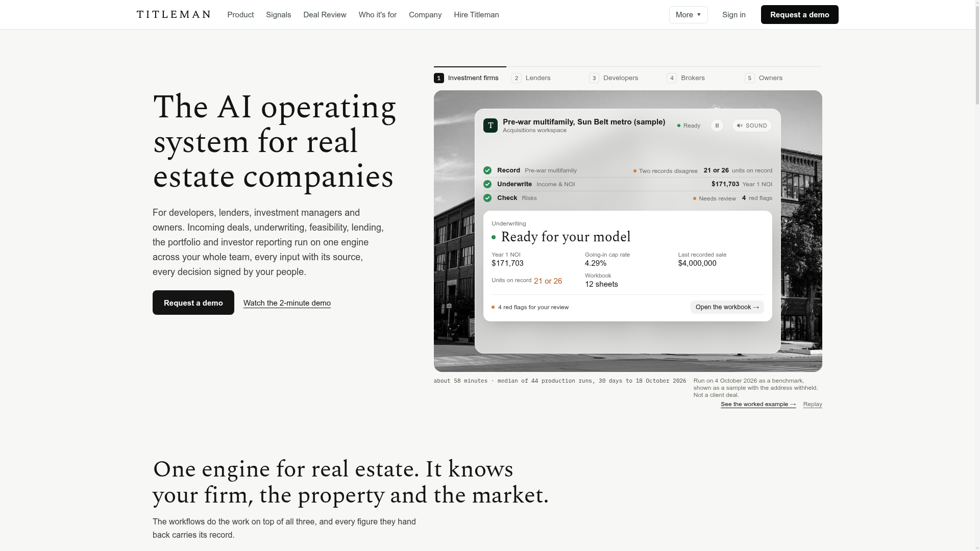Click the Underwrite row green checkmark
The height and width of the screenshot is (551, 980).
coord(487,184)
